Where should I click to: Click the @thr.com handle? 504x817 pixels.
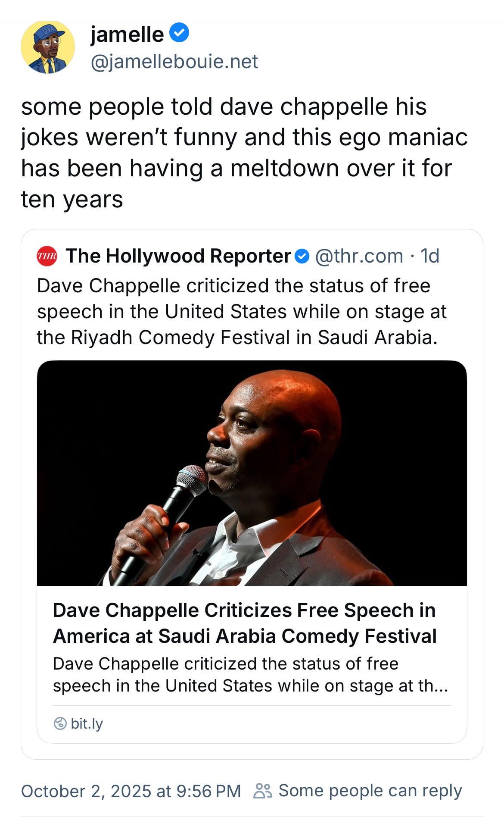pos(359,256)
